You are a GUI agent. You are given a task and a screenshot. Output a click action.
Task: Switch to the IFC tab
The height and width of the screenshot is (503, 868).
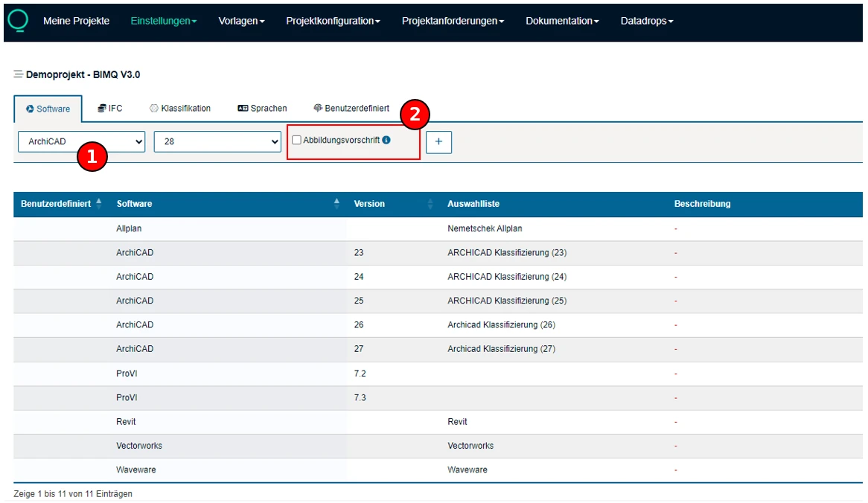[110, 109]
